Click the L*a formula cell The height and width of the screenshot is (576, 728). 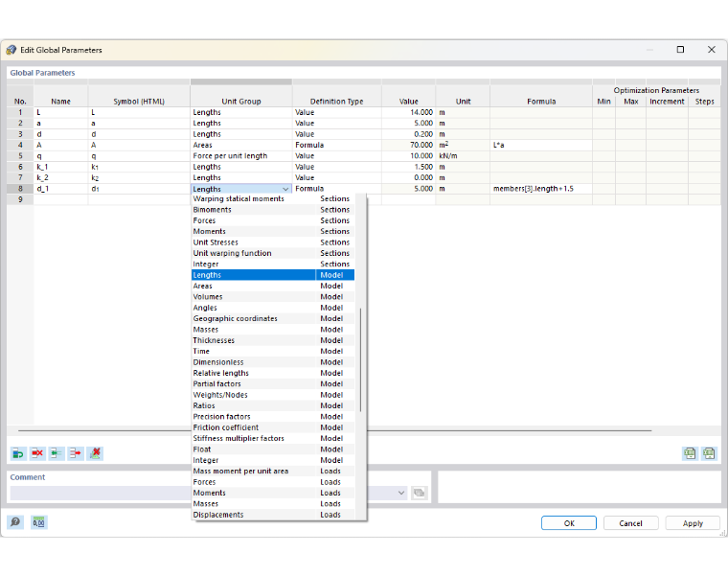point(541,145)
